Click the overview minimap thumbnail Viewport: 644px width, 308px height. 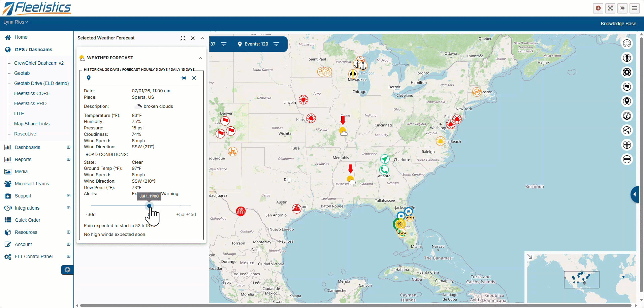[582, 279]
